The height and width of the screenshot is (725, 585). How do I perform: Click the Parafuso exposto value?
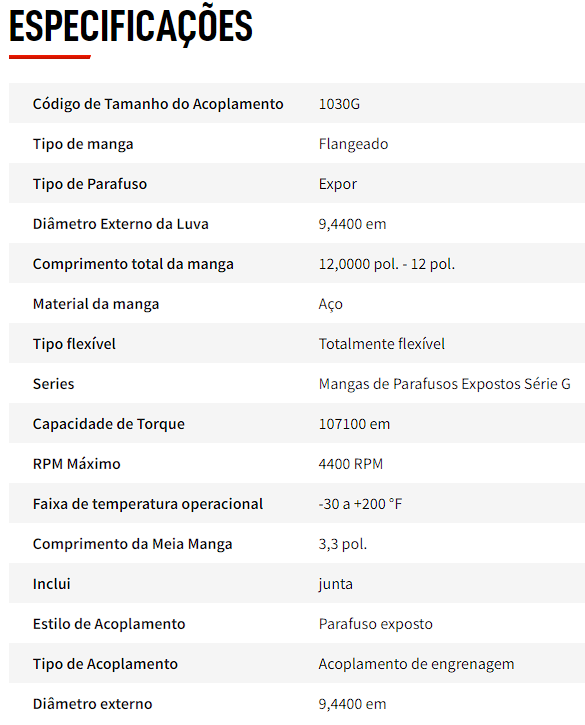tap(376, 624)
